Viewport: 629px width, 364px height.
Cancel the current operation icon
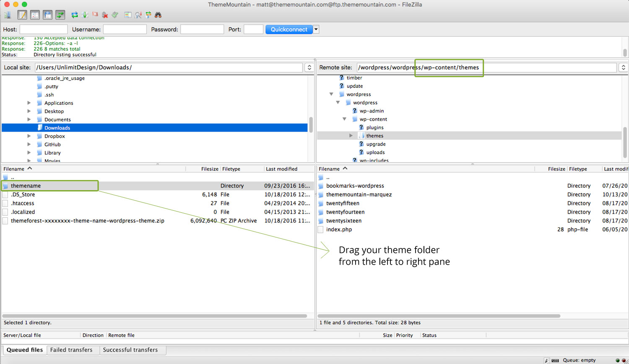95,15
